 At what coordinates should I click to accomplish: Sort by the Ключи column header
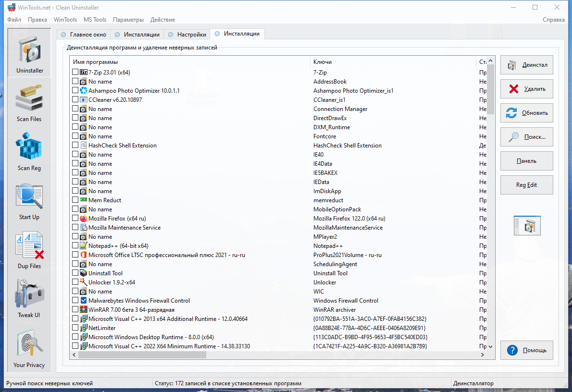click(x=393, y=61)
